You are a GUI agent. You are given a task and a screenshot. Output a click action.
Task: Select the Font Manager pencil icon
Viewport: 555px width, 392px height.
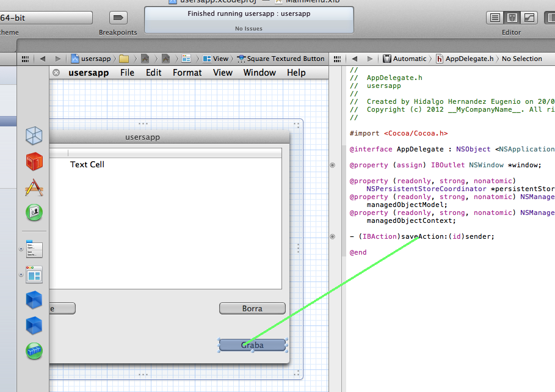click(x=34, y=187)
